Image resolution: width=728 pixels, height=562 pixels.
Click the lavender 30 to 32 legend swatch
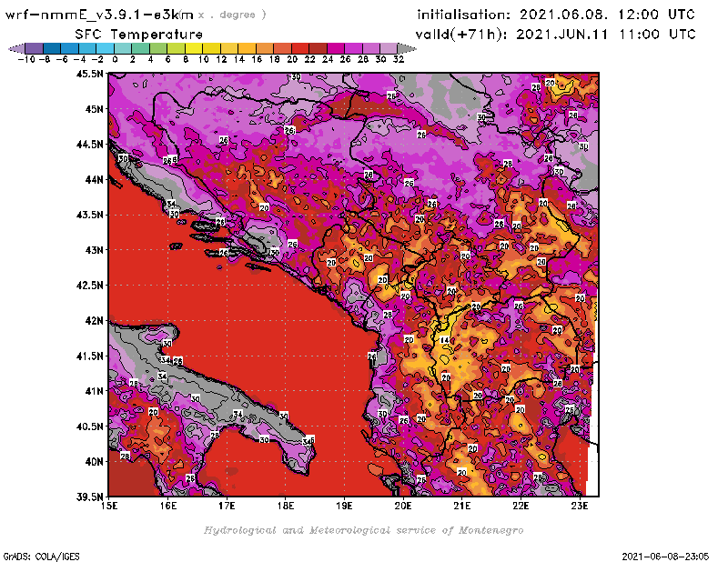(x=389, y=48)
